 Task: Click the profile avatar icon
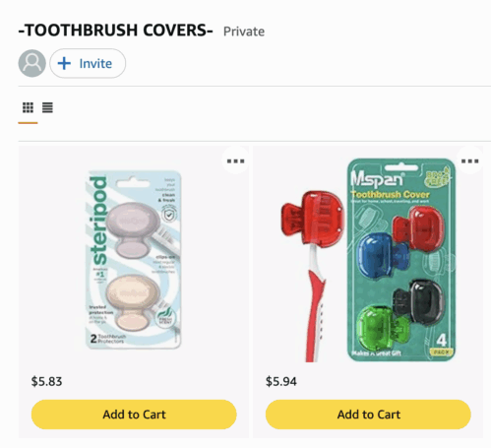point(31,63)
